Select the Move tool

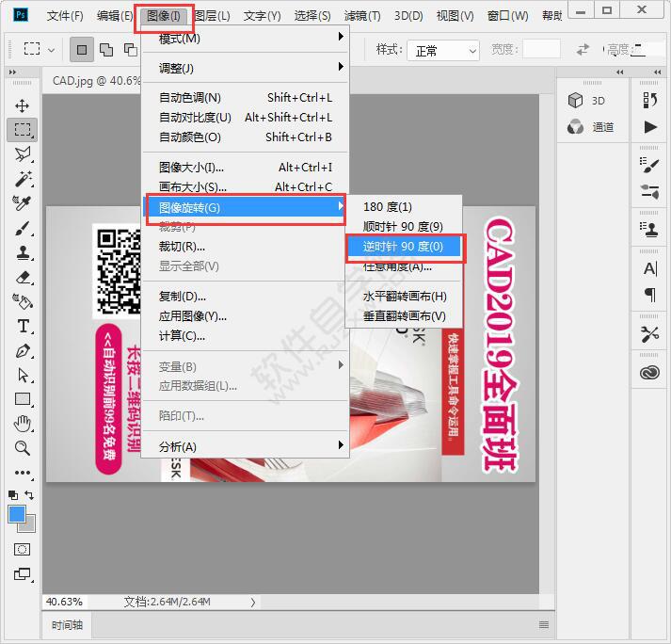coord(22,105)
